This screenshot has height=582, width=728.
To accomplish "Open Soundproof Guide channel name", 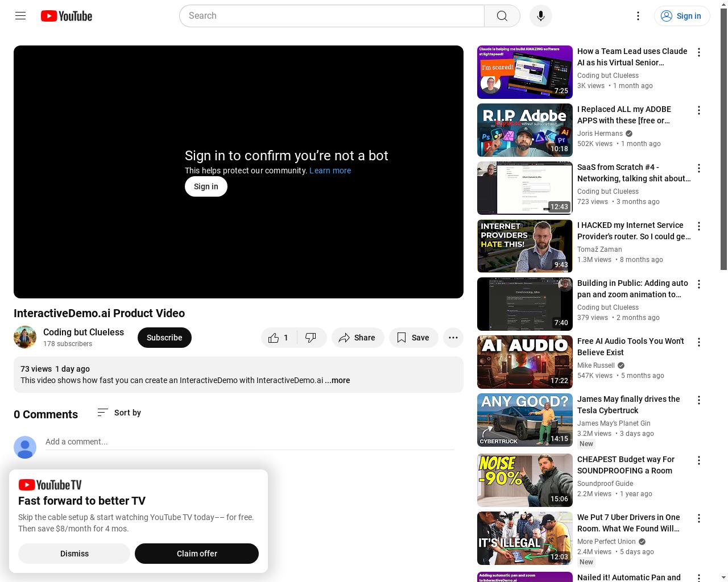I will 605,484.
